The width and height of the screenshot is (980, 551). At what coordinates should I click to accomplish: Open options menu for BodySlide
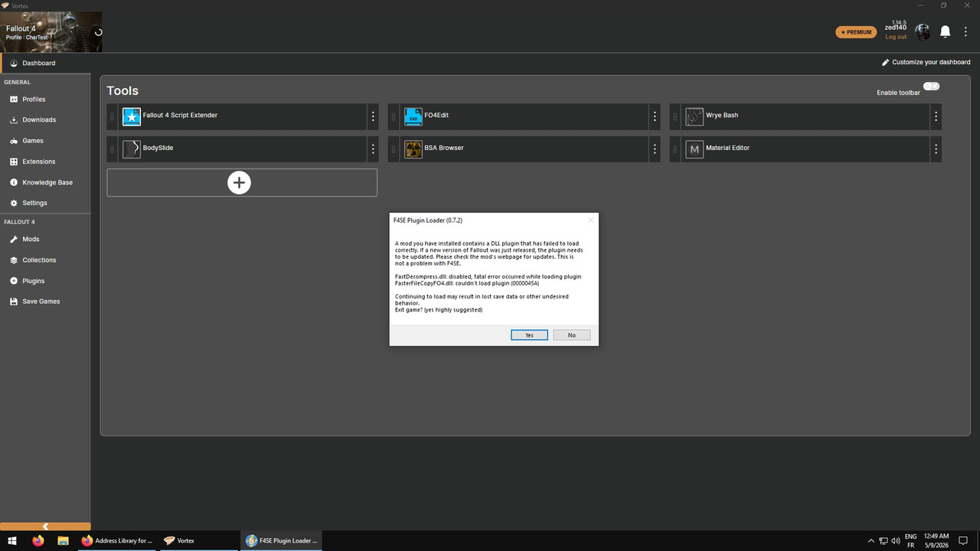(x=373, y=149)
